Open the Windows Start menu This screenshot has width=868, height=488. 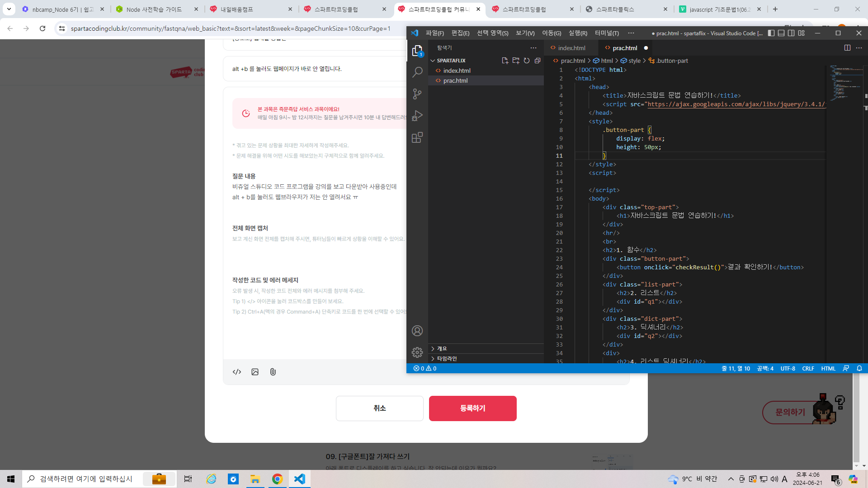tap(11, 479)
